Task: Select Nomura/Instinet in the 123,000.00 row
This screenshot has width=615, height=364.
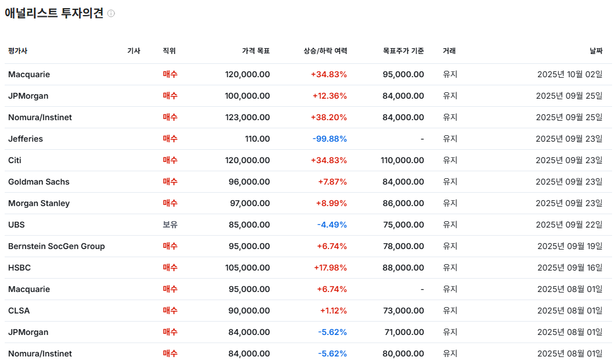Action: pyautogui.click(x=40, y=117)
